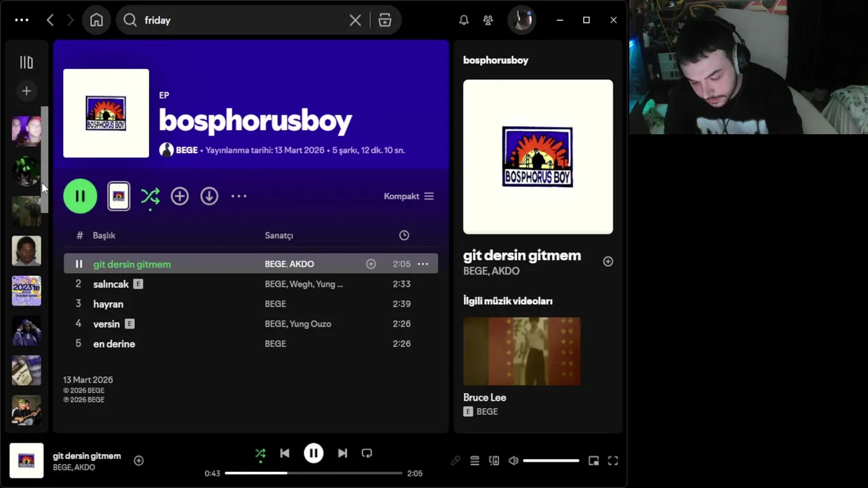Go back with the left arrow

click(50, 20)
